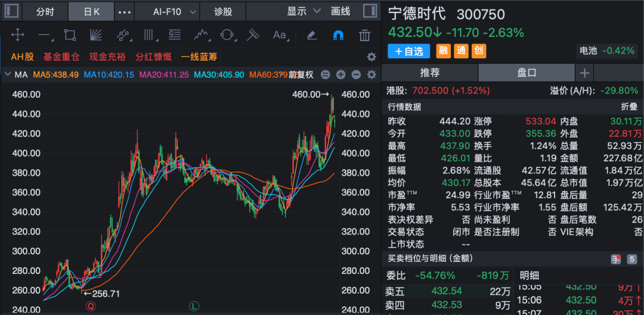This screenshot has height=315, width=644.
Task: Enable the magnet snap drawing tool
Action: point(338,35)
